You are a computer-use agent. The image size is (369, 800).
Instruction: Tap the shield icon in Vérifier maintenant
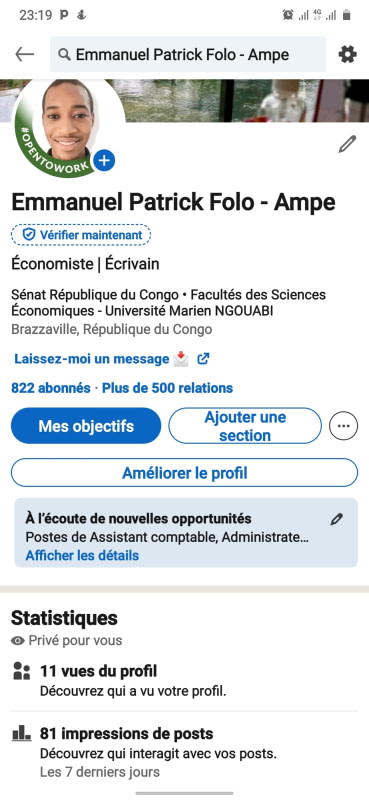(29, 235)
